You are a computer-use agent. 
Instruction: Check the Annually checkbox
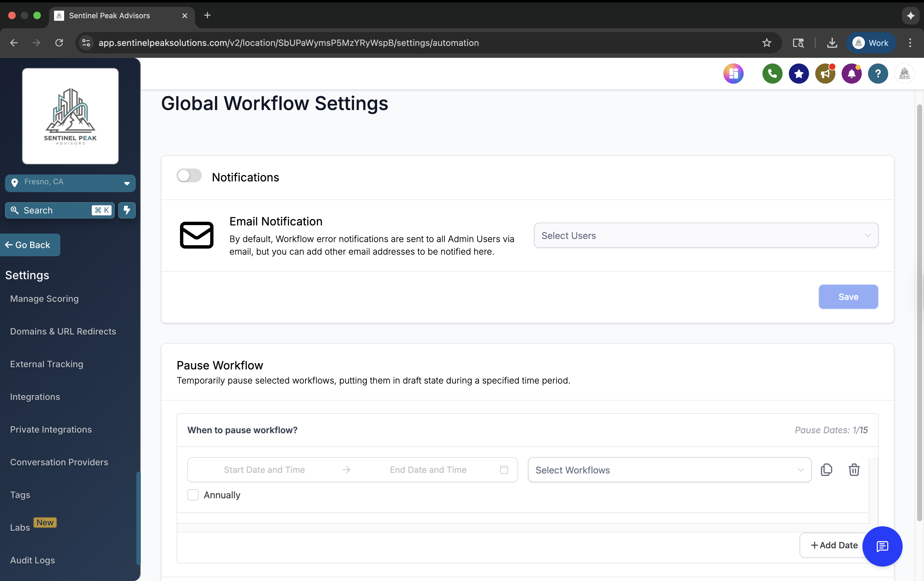coord(193,495)
